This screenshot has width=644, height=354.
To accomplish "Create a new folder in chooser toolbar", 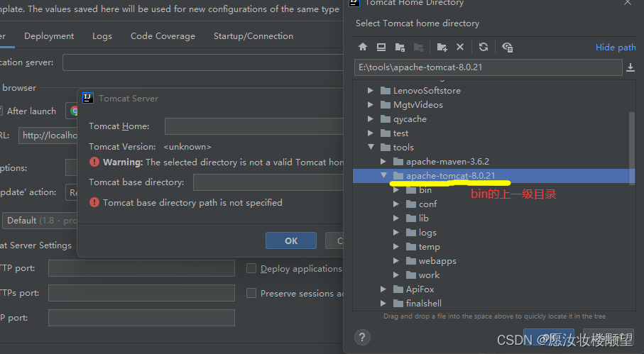I will tap(442, 47).
